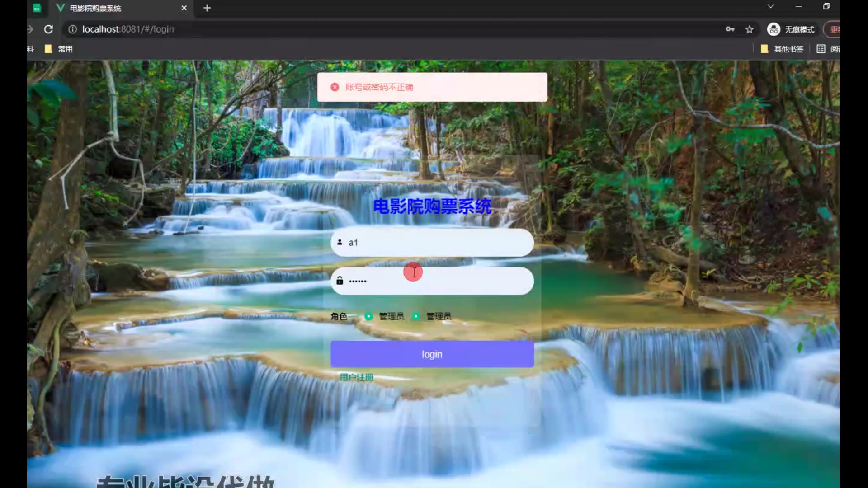Screen dimensions: 868x488
Task: Open the 用户注册 registration link
Action: [356, 377]
